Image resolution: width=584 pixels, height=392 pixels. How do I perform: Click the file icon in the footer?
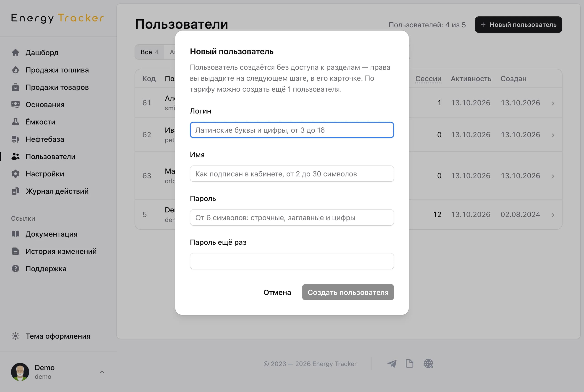click(x=410, y=364)
